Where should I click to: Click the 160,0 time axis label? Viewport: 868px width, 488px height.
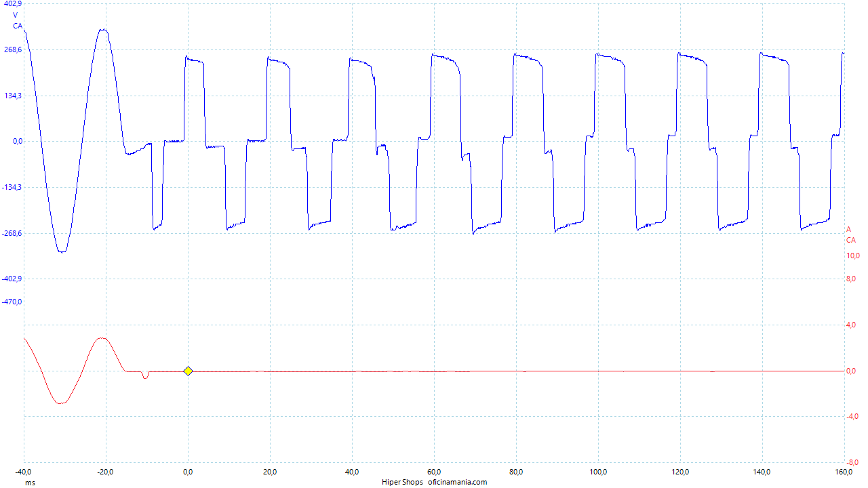(x=844, y=472)
